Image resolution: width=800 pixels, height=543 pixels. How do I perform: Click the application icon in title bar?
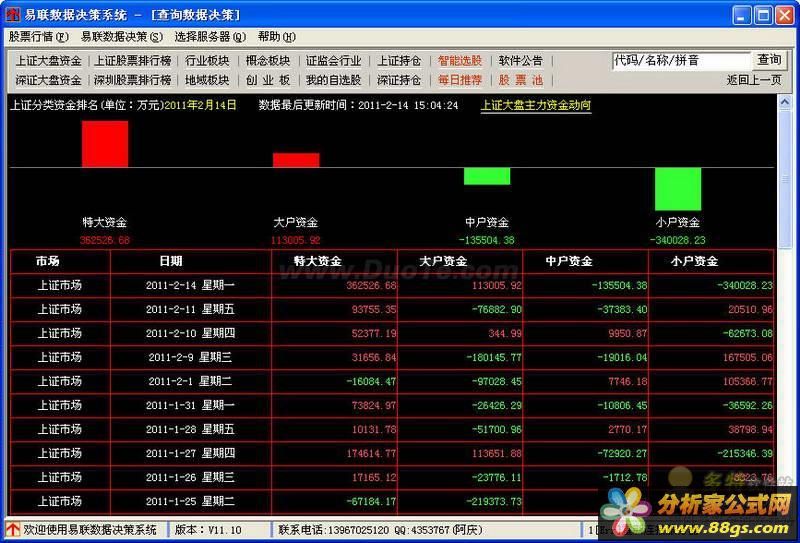pos(12,15)
